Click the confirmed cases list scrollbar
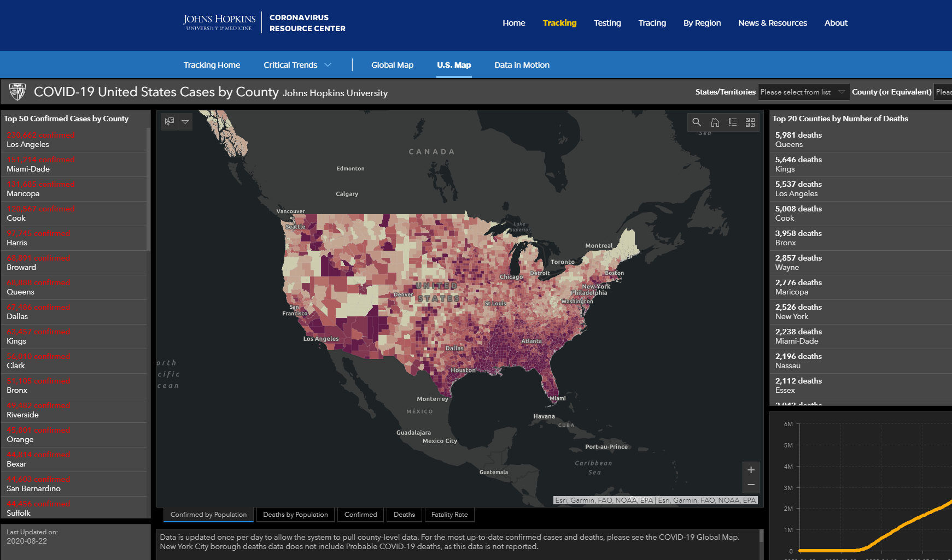The width and height of the screenshot is (952, 560). pos(148,189)
